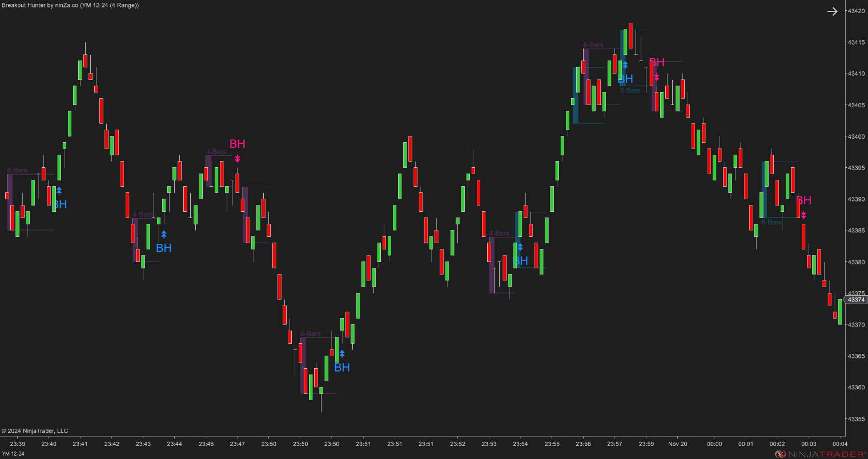Click the 00:04 timestamp on the time axis
868x459 pixels.
pyautogui.click(x=839, y=444)
